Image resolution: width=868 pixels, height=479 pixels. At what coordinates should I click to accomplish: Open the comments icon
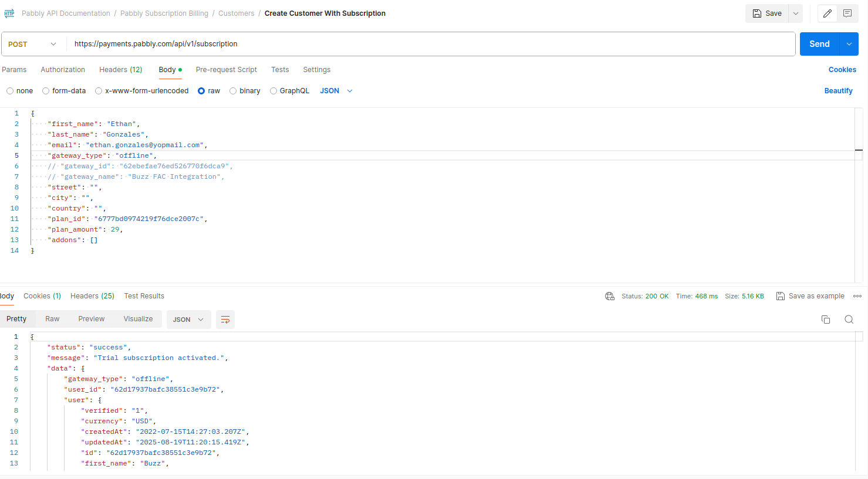[x=847, y=13]
